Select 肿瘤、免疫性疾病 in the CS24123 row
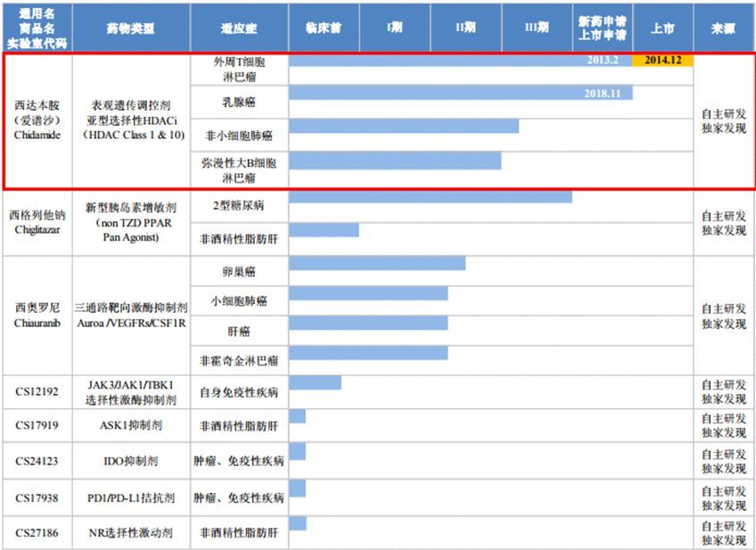Screen dimensions: 756x550 click(x=239, y=461)
